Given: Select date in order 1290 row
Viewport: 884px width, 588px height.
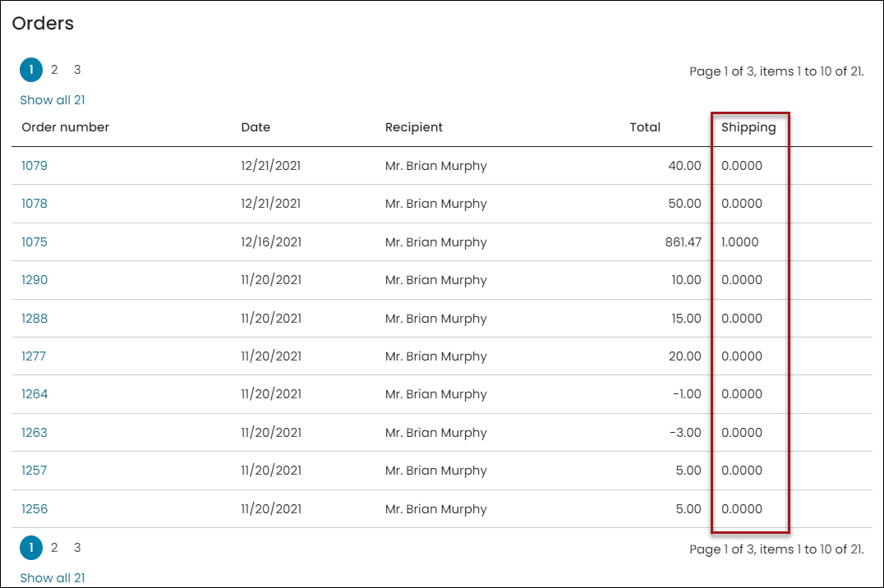Looking at the screenshot, I should (x=271, y=279).
